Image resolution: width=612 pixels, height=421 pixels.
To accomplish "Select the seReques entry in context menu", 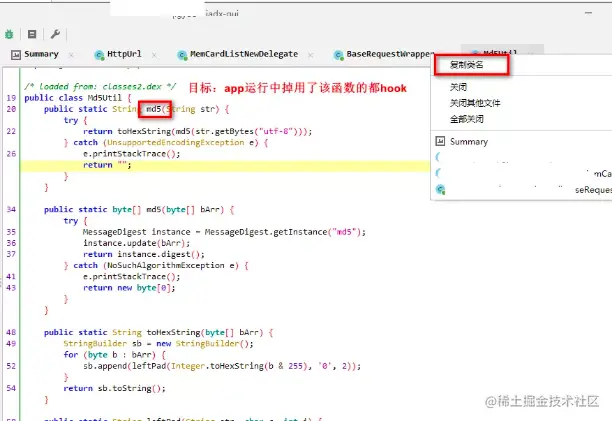I will [x=593, y=190].
